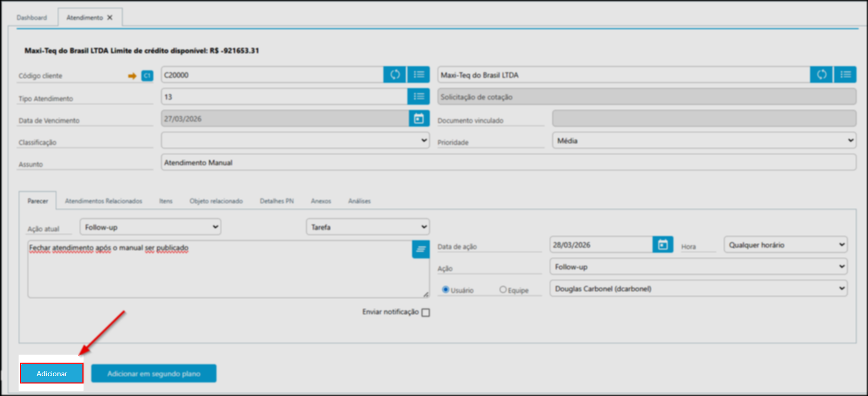The width and height of the screenshot is (868, 396).
Task: Open the Classificação dropdown
Action: click(x=295, y=141)
